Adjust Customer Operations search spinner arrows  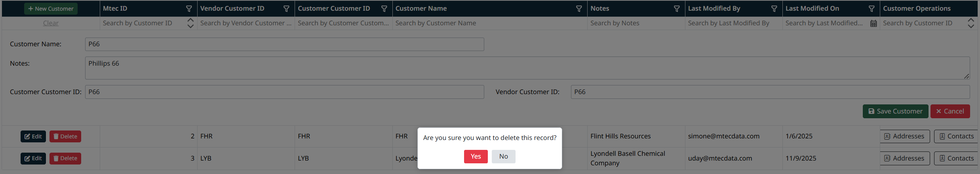(970, 23)
